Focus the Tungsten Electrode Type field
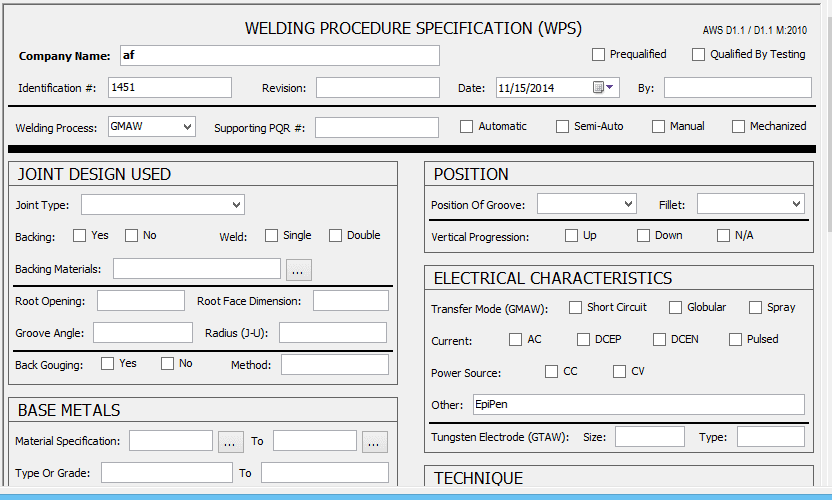Viewport: 832px width, 500px height. pyautogui.click(x=770, y=437)
